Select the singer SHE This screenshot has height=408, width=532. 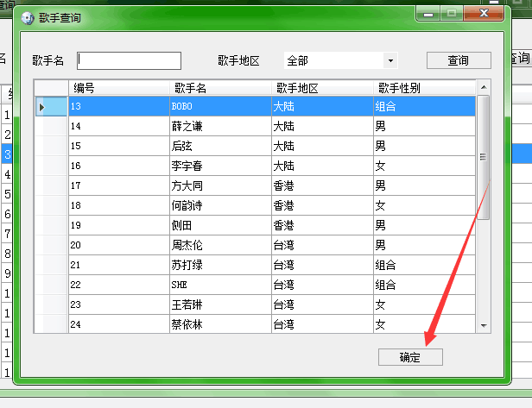tap(220, 285)
